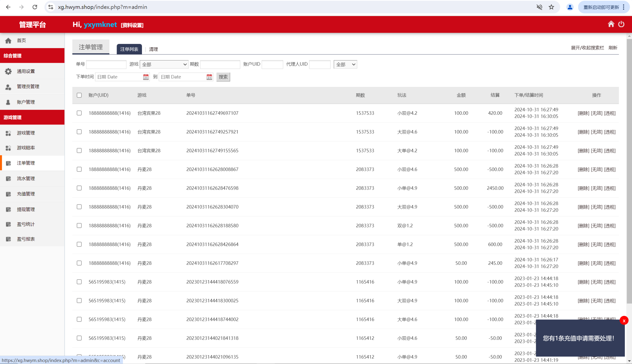Check the row for order 20241031162628476598
Image resolution: width=632 pixels, height=364 pixels.
coord(79,188)
